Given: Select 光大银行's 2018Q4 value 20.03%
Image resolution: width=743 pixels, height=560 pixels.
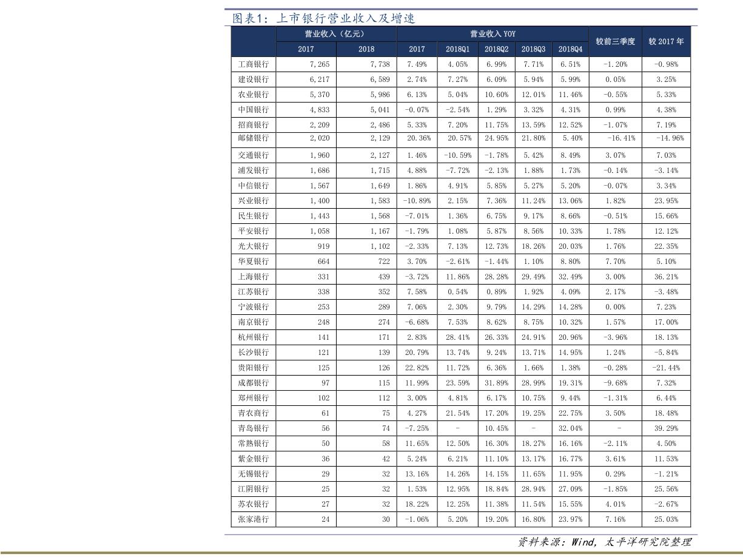Looking at the screenshot, I should coord(570,246).
